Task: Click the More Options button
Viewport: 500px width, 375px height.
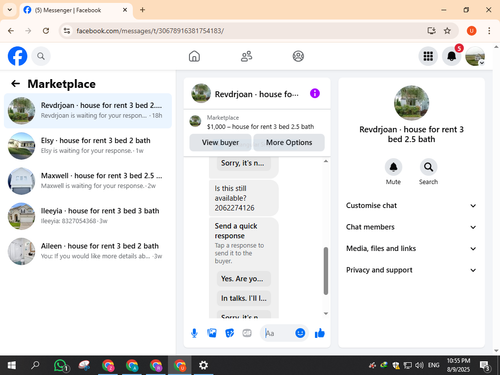Action: (x=289, y=142)
